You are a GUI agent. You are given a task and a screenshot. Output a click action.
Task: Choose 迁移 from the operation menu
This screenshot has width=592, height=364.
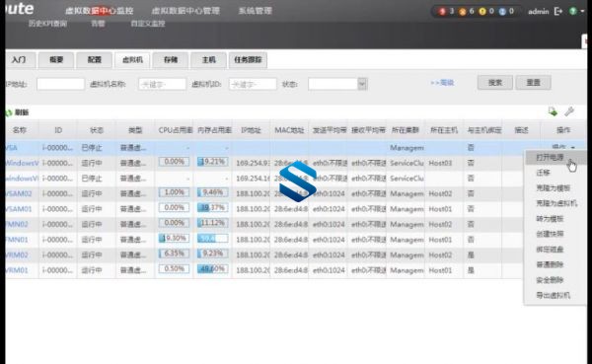(543, 173)
